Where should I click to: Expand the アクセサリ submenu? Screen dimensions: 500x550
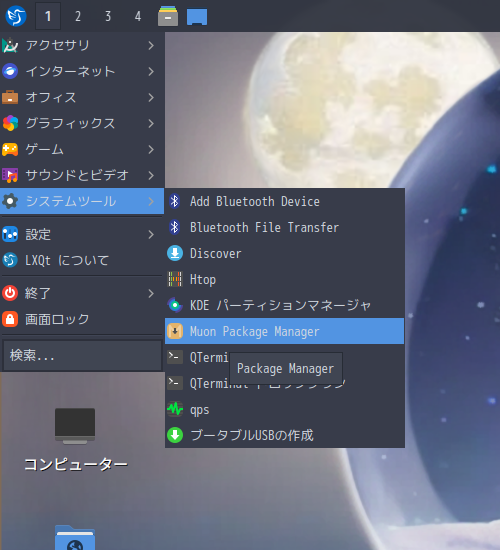[x=82, y=45]
